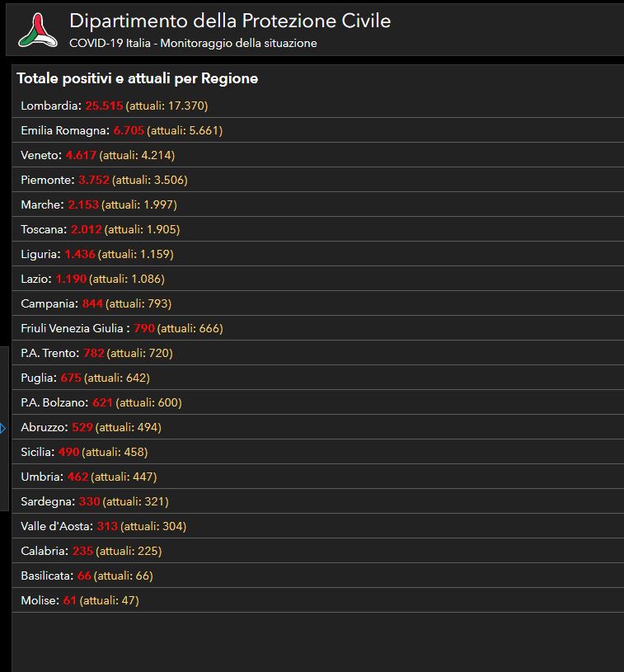
Task: Click the Dipartimento della Protezione Civile title
Action: (230, 21)
